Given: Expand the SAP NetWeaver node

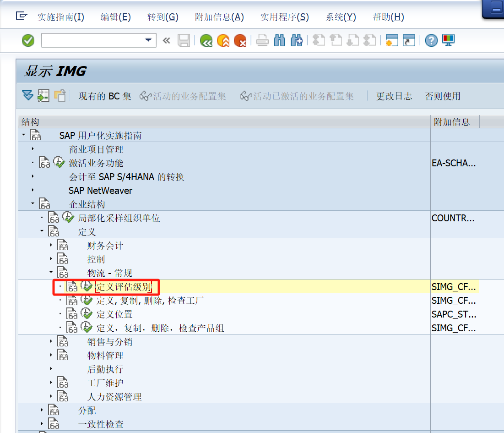Looking at the screenshot, I should coord(33,190).
